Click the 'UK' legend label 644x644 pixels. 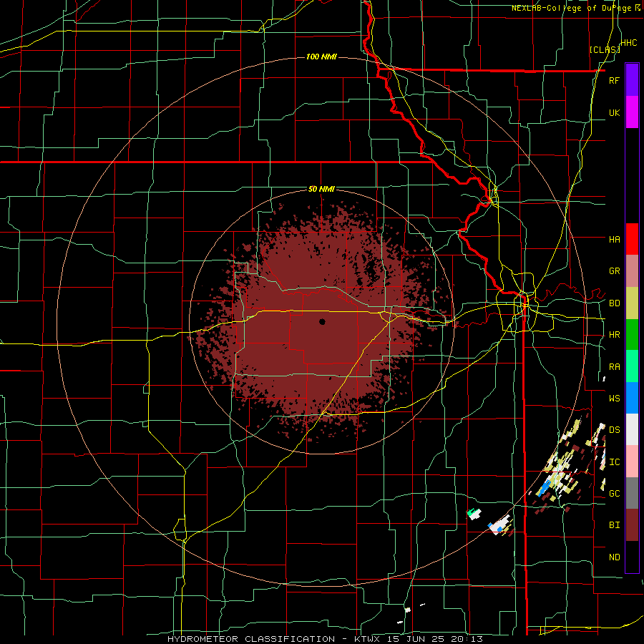(x=614, y=112)
